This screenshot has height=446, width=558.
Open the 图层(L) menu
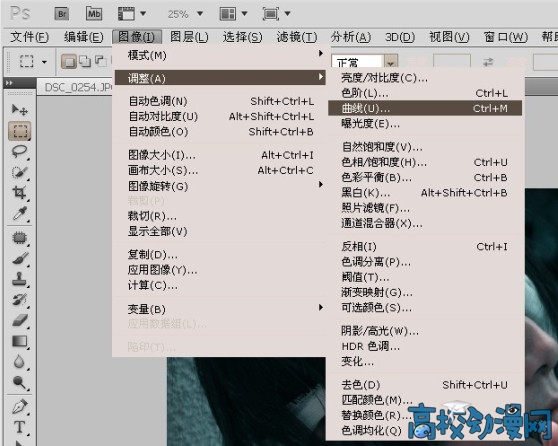coord(189,37)
